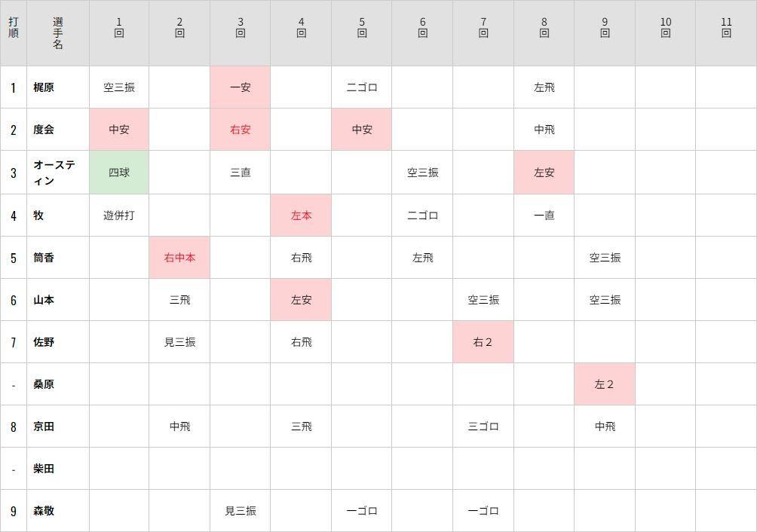The image size is (757, 532).
Task: Select player name 森敬
Action: 44,511
